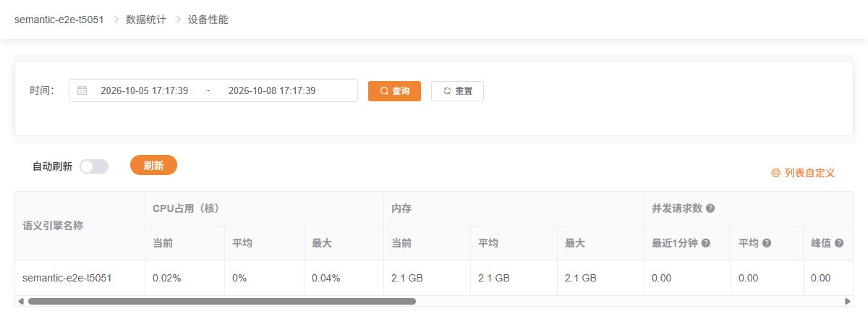Image resolution: width=868 pixels, height=322 pixels.
Task: Click the 查询 search button
Action: tap(394, 91)
